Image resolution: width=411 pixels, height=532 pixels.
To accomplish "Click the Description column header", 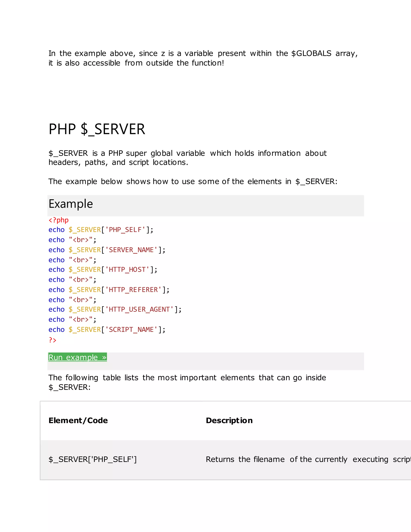I will tap(229, 420).
